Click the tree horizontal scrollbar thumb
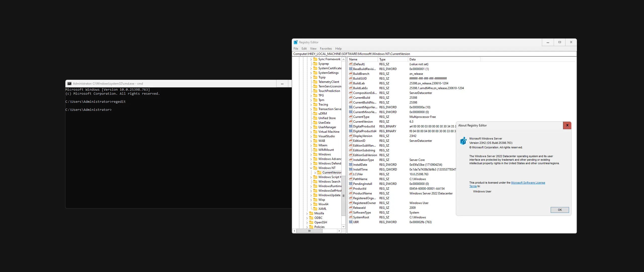644x272 pixels. 309,231
